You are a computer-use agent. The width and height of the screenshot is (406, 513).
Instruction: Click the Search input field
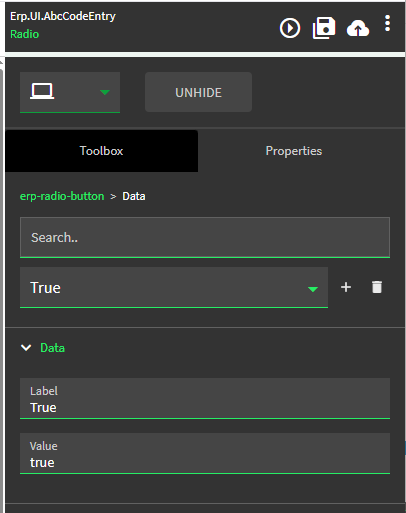tap(205, 237)
